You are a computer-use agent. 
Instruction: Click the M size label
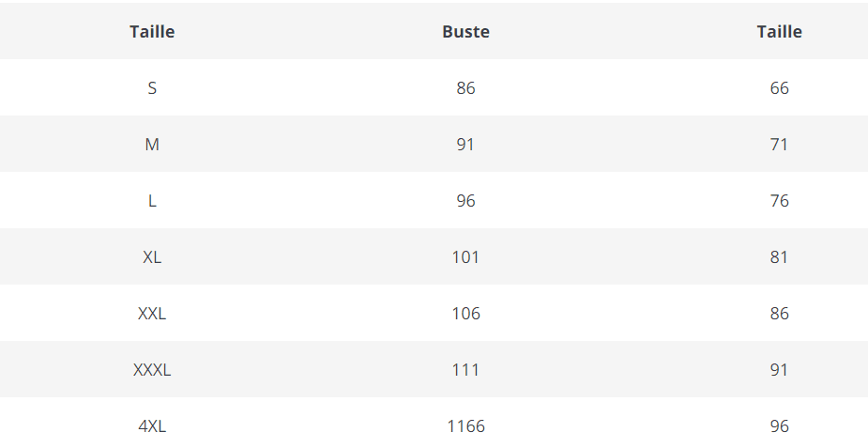pyautogui.click(x=152, y=145)
